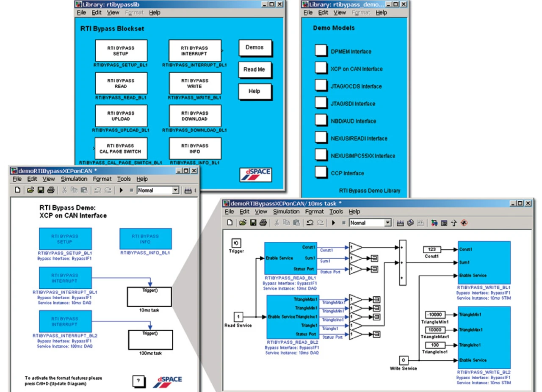Open View menu in rtibypass_demo library window

pyautogui.click(x=340, y=12)
